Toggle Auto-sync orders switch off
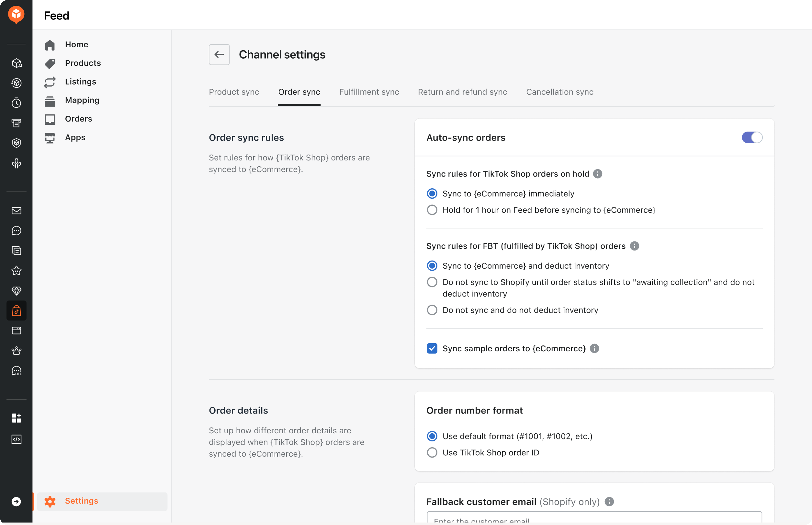This screenshot has width=812, height=525. tap(752, 137)
